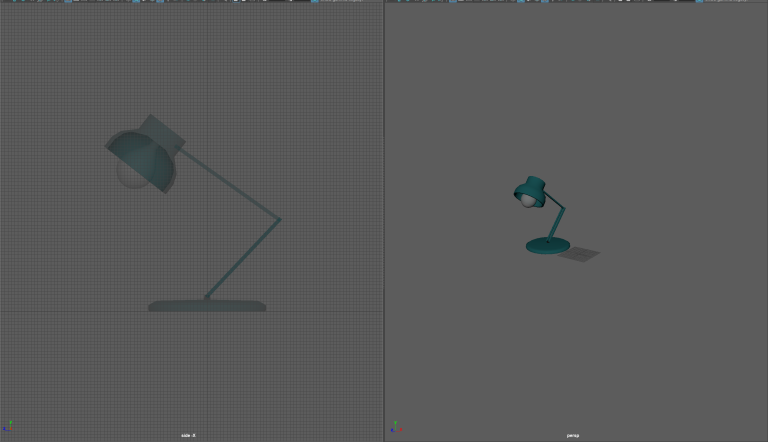Click the white square icon in the side panel toolbar
This screenshot has width=768, height=442.
click(x=236, y=1)
